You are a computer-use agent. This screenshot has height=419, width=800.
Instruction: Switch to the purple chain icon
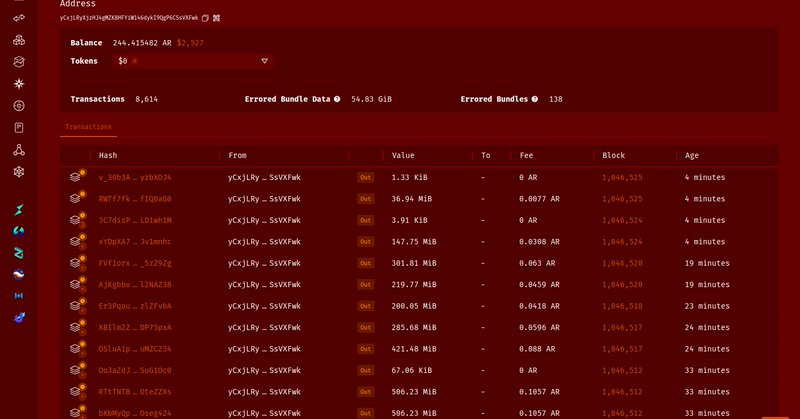19,317
